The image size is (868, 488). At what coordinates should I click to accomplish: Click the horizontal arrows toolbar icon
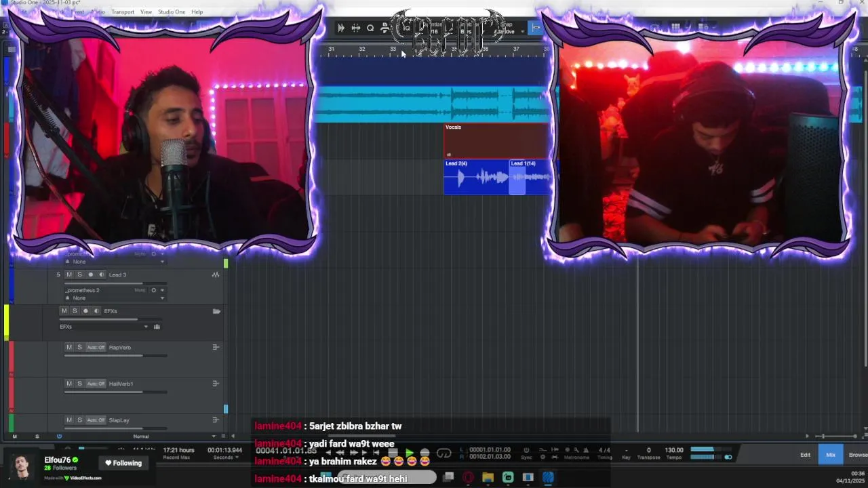(x=355, y=28)
